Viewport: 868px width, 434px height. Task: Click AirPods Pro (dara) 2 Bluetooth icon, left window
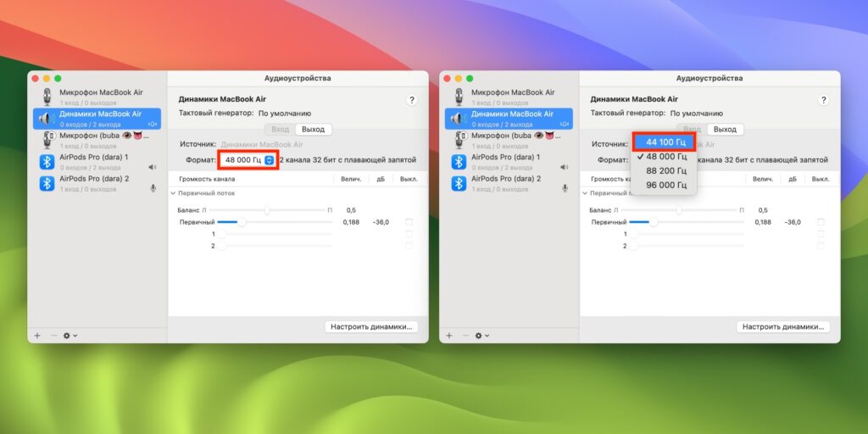click(x=47, y=183)
